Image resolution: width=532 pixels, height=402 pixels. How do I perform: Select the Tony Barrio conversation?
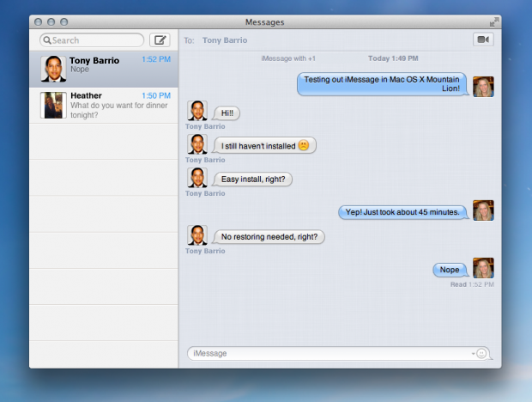coord(104,70)
